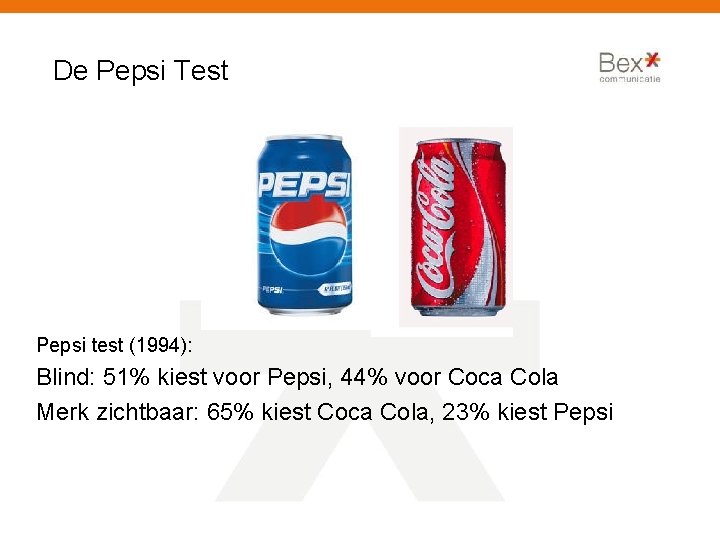Click the 'Pepsi test (1994):' heading text

[114, 345]
